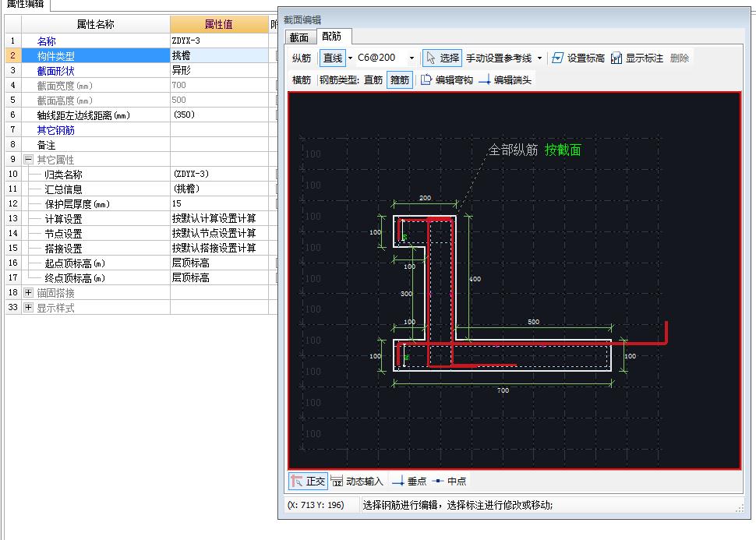
Task: Click the 编辑端头 icon
Action: point(485,80)
